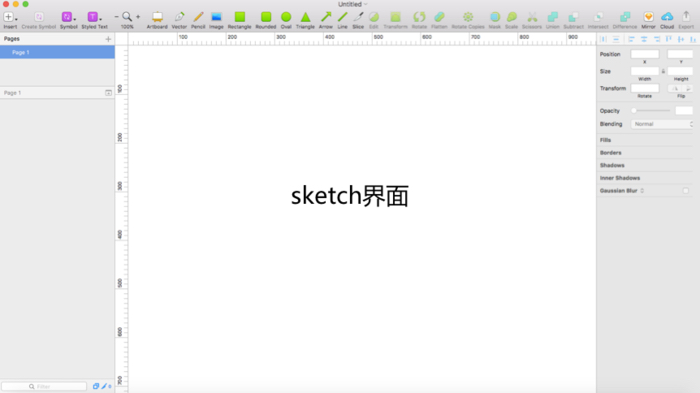
Task: Click the Transform toolbar icon
Action: (x=396, y=17)
